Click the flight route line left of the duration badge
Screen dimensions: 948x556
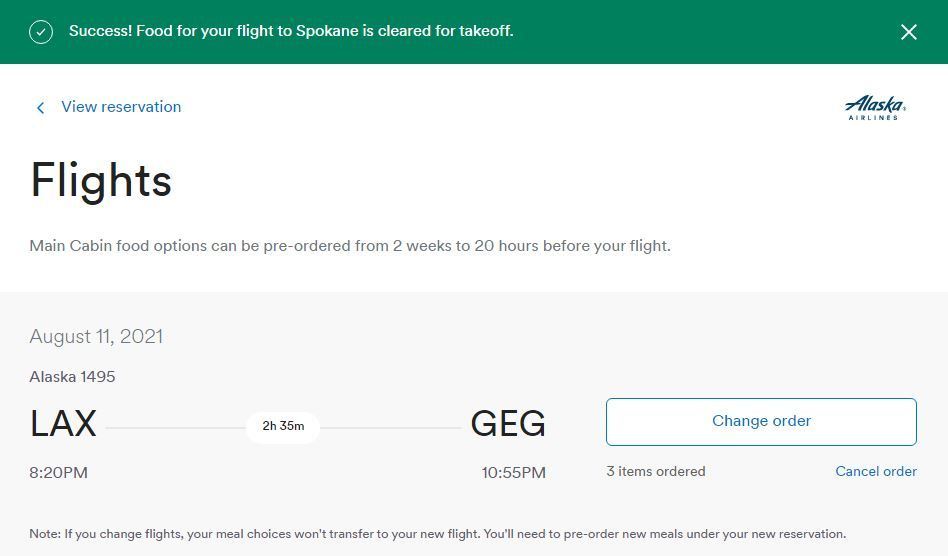(175, 428)
